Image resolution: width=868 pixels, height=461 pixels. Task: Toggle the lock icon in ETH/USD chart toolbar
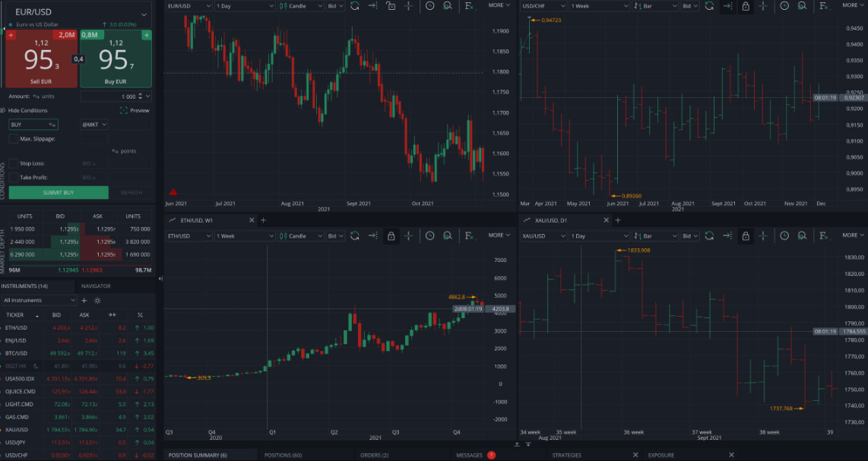pos(391,235)
